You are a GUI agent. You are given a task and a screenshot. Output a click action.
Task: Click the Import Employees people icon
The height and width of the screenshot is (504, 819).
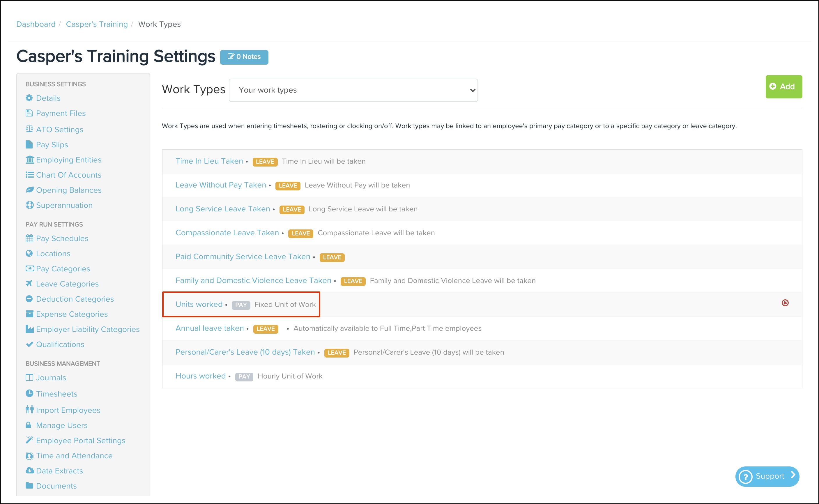coord(30,410)
